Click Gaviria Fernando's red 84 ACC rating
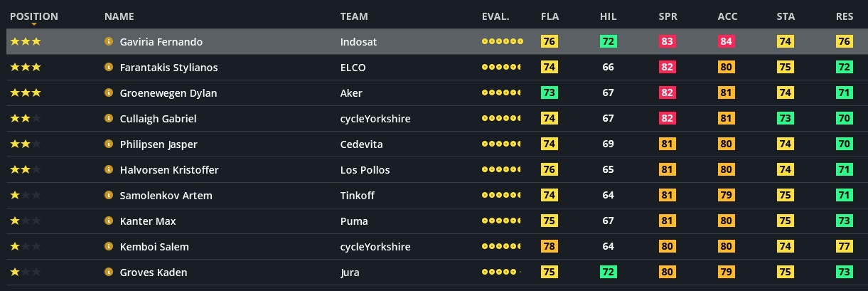Screen dimensions: 868x291 pyautogui.click(x=726, y=42)
